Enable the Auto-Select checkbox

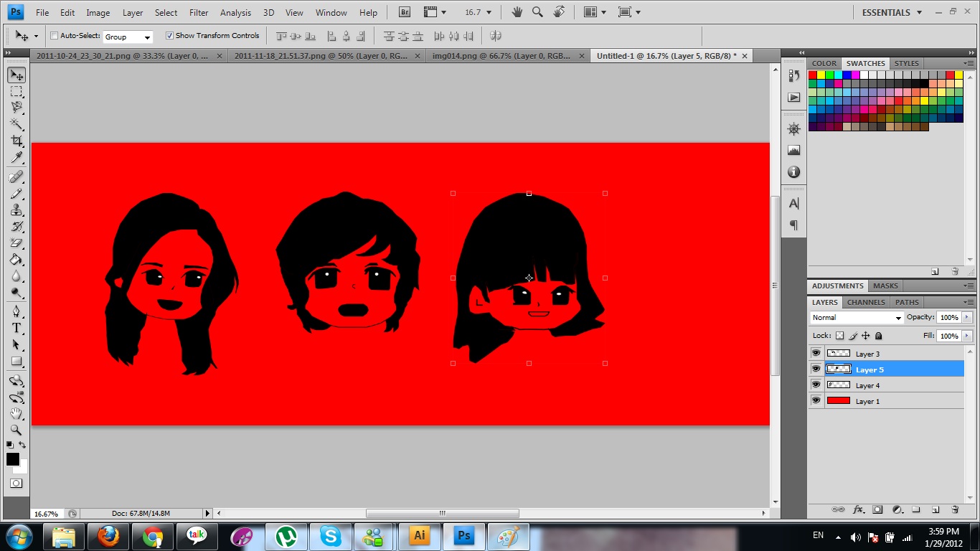pos(55,36)
